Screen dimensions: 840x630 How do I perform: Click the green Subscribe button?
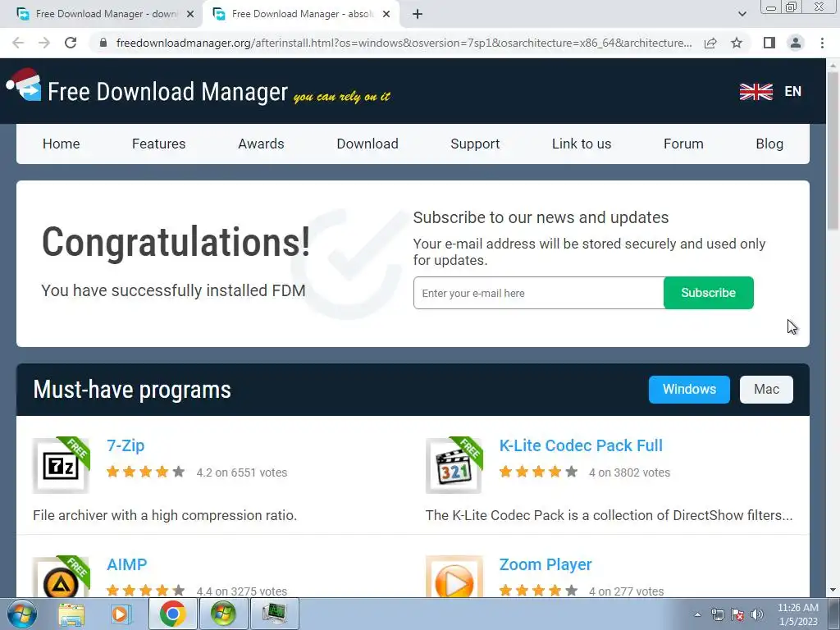pyautogui.click(x=708, y=293)
